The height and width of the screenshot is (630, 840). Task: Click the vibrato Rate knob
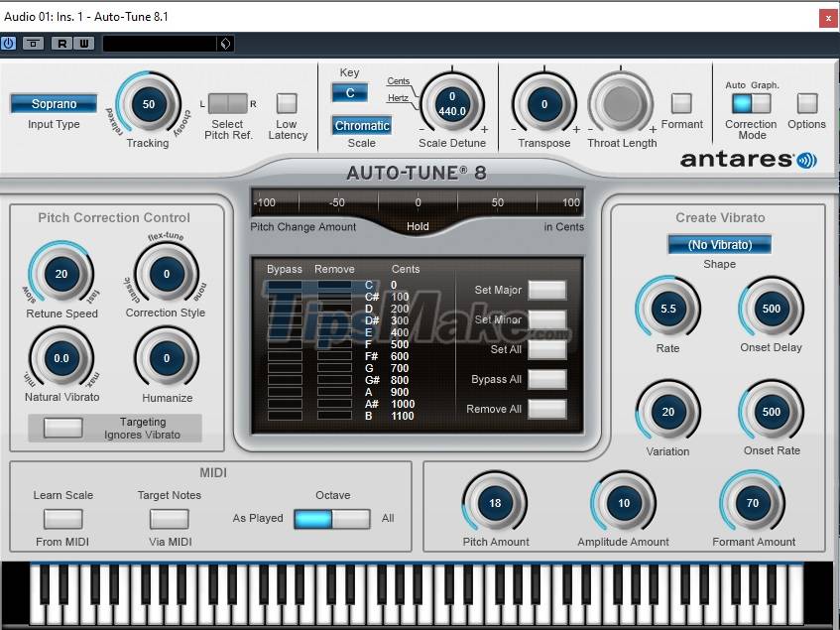click(x=667, y=310)
